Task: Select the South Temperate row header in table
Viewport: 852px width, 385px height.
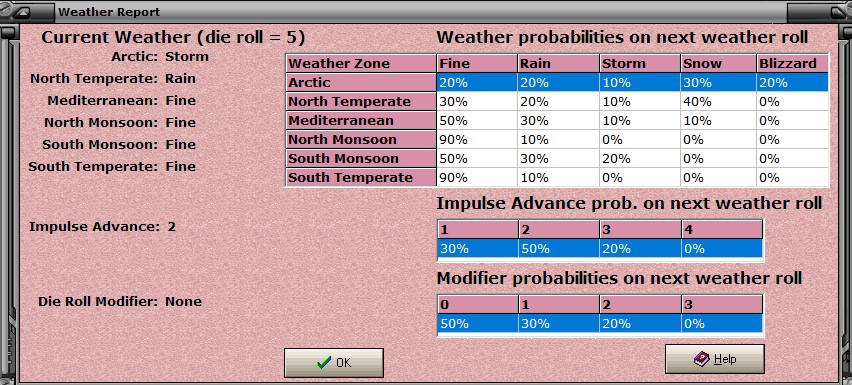Action: pos(361,178)
